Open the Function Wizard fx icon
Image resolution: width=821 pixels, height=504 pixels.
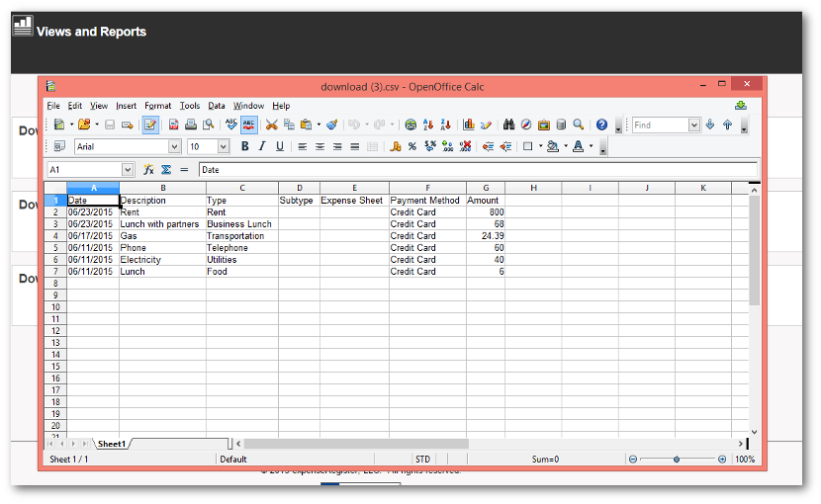pos(148,170)
